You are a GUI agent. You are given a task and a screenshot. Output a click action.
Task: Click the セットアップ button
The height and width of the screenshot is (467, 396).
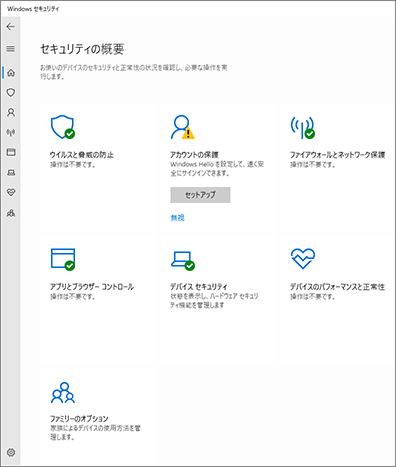point(200,195)
